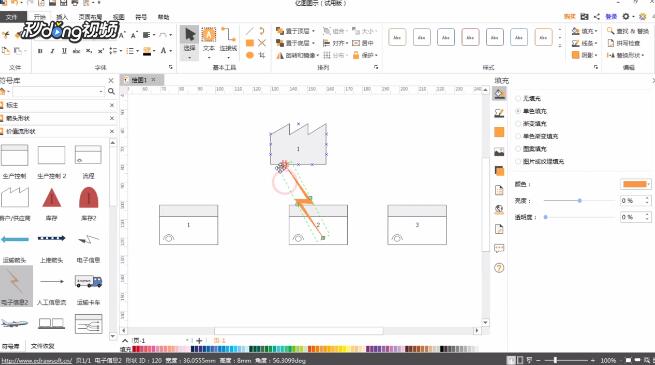Click the symbol library search field
The image size is (655, 365).
(x=58, y=91)
